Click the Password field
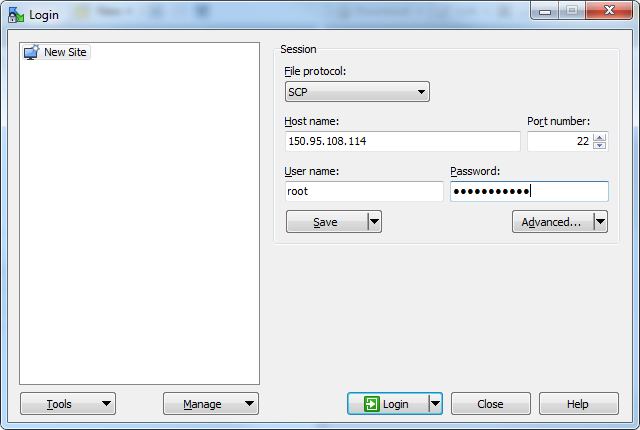The width and height of the screenshot is (640, 430). [x=529, y=191]
